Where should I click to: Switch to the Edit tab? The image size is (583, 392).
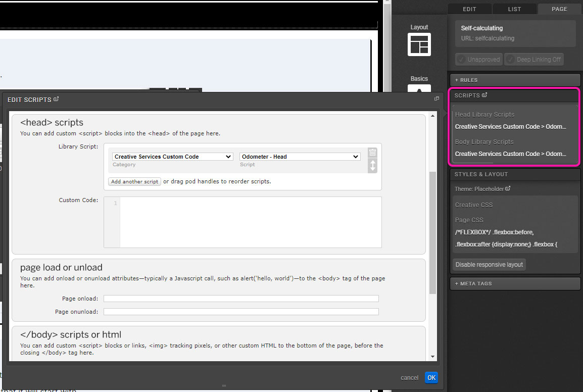469,9
